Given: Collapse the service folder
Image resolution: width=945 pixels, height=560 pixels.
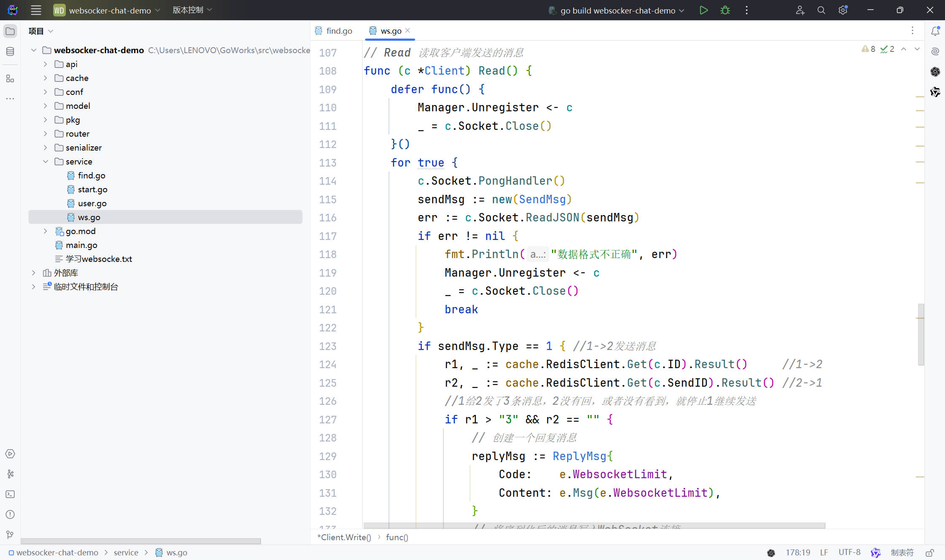Looking at the screenshot, I should 46,162.
